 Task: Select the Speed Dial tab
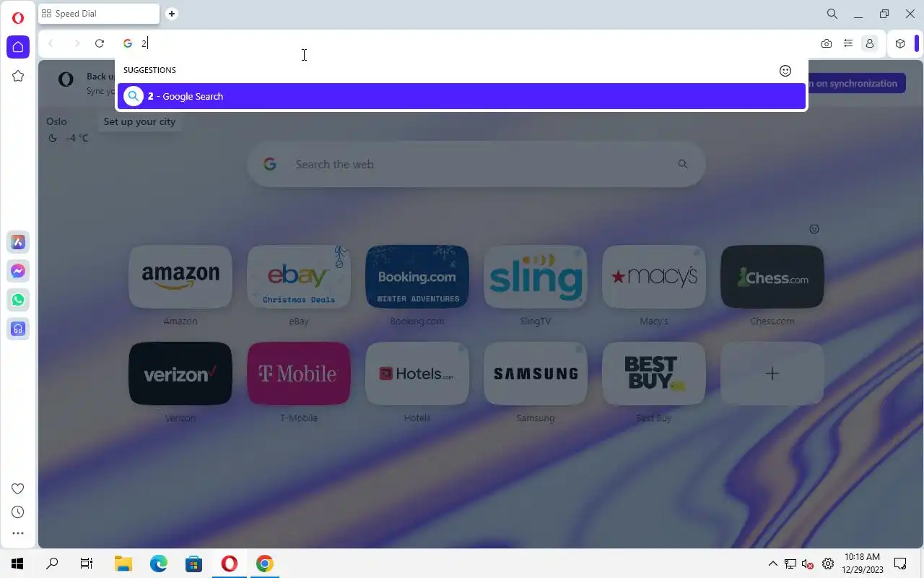(x=99, y=14)
